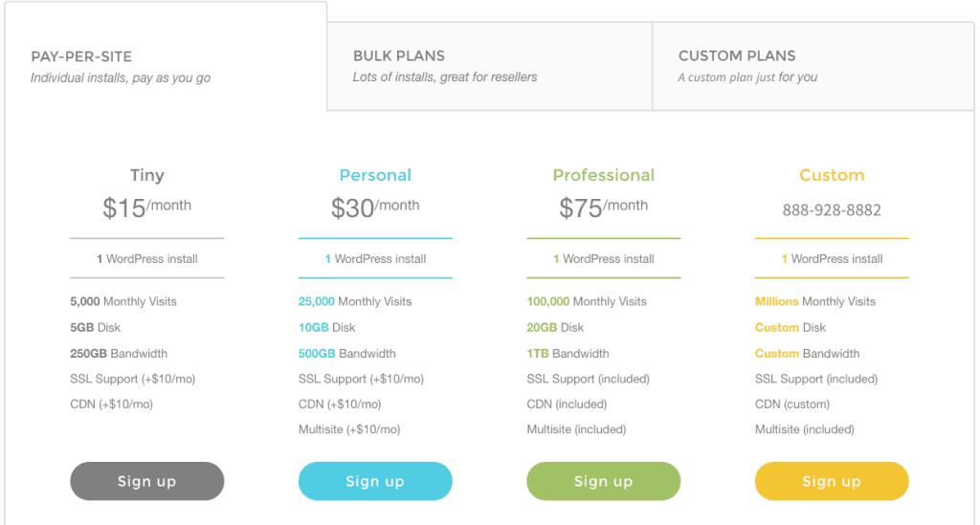Click 100,000 Monthly Visits text
Image resolution: width=980 pixels, height=525 pixels.
[x=587, y=301]
